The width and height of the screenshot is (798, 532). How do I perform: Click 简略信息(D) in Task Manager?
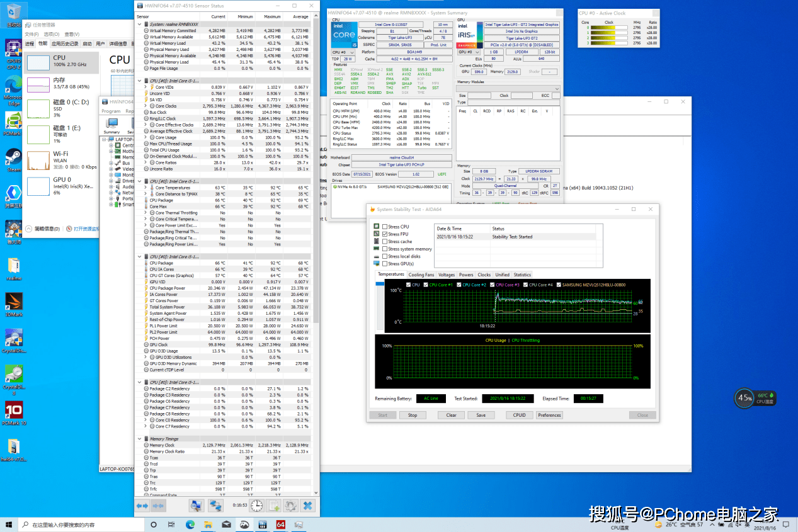pos(47,229)
